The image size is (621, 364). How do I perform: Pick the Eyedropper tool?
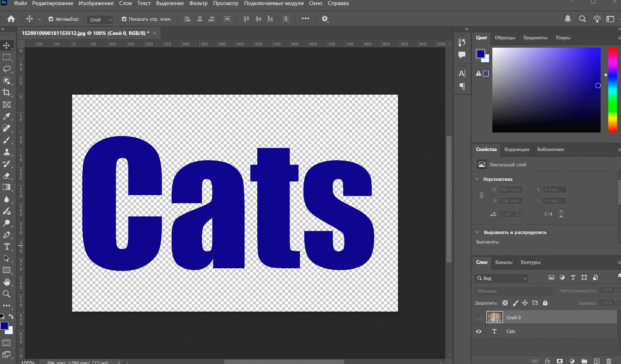(7, 116)
